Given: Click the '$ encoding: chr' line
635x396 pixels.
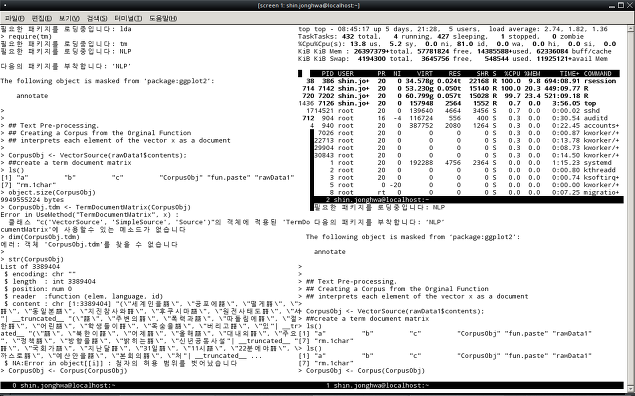Looking at the screenshot, I should (40, 274).
